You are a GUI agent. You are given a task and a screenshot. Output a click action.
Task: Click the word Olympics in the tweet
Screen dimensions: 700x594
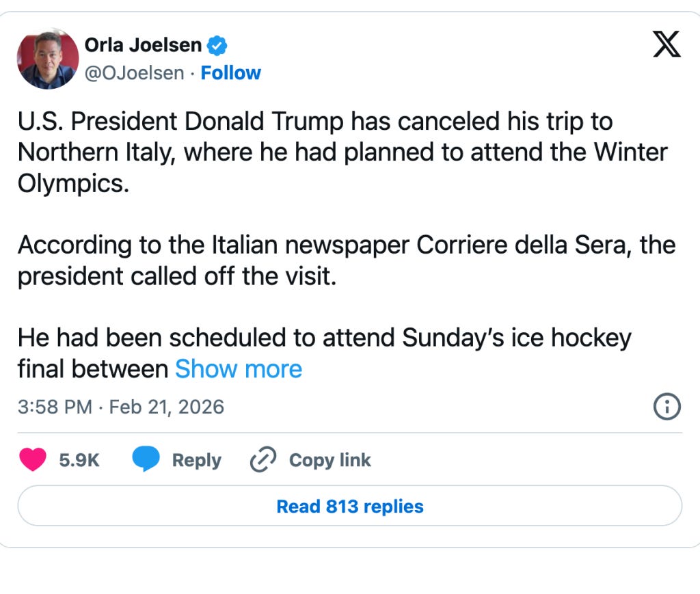[x=72, y=183]
